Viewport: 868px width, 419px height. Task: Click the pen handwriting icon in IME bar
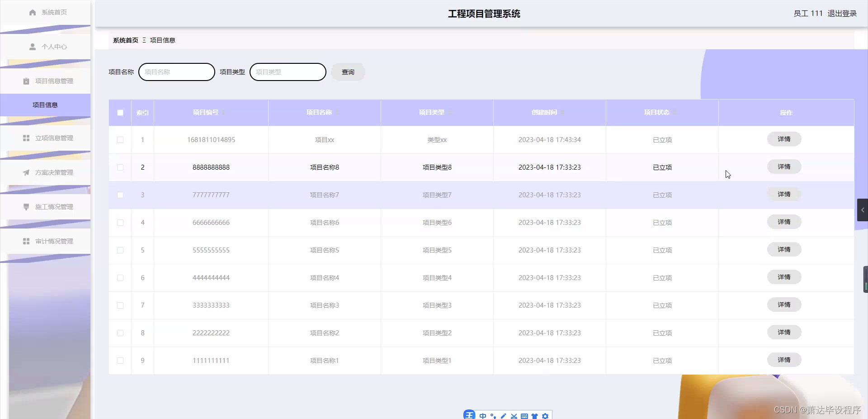504,416
